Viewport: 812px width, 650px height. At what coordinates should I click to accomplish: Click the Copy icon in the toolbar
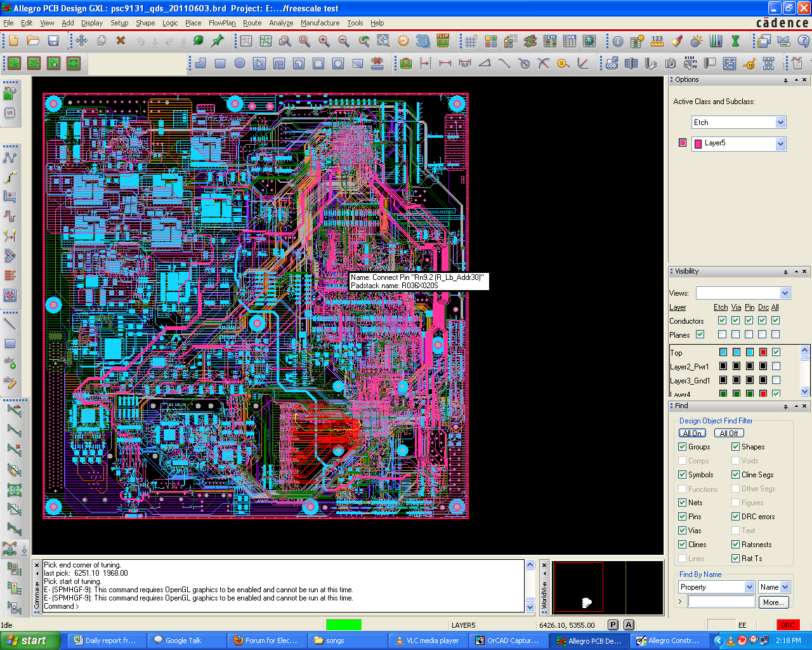[x=101, y=41]
